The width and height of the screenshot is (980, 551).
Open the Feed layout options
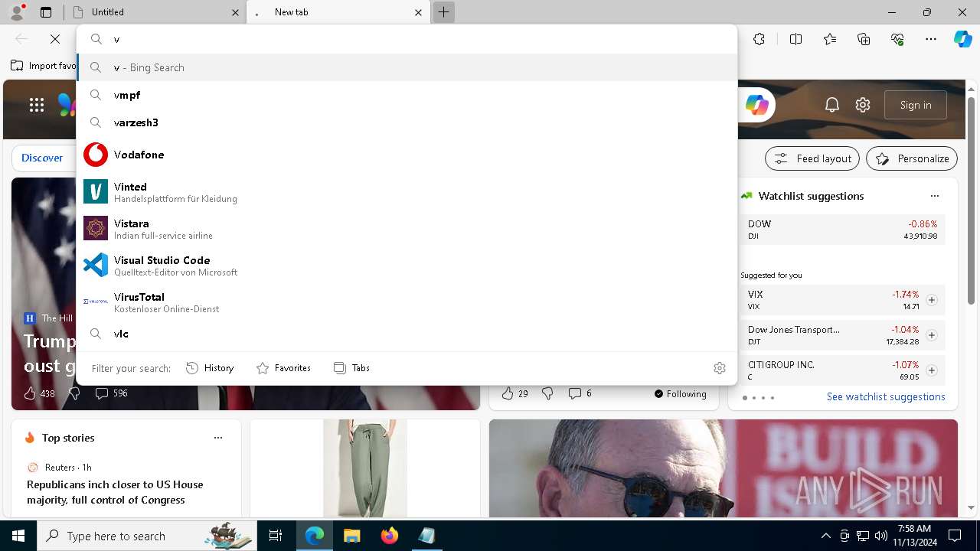tap(812, 158)
